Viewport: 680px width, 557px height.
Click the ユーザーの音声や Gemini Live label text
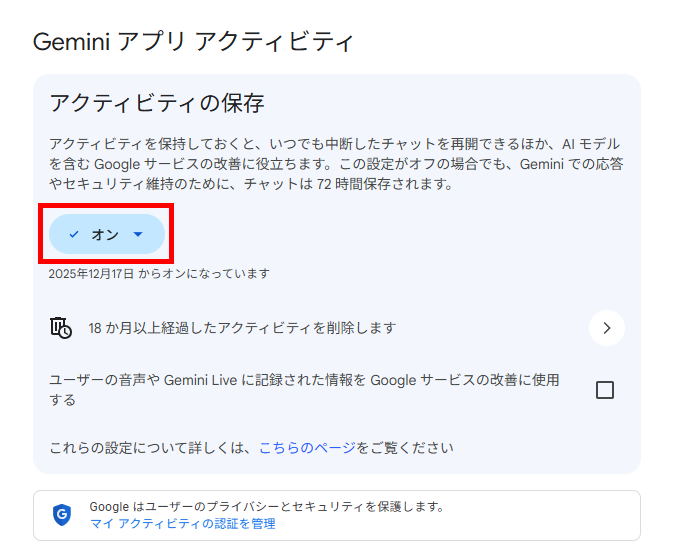coord(300,380)
